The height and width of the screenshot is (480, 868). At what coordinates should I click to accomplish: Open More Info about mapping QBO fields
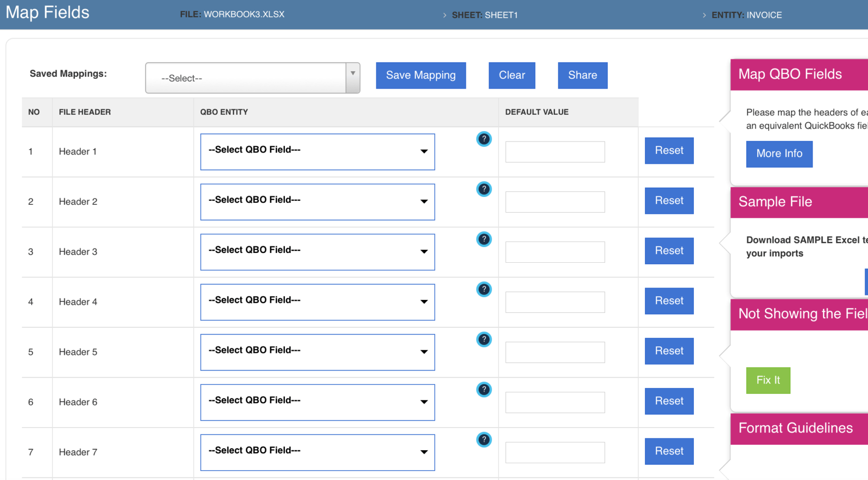tap(779, 153)
